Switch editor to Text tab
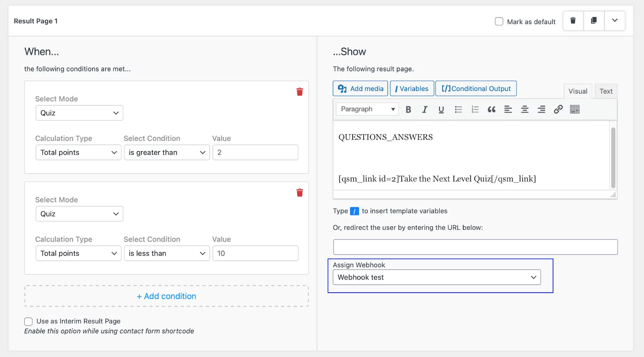Screen dimensions: 644x357 click(x=606, y=91)
